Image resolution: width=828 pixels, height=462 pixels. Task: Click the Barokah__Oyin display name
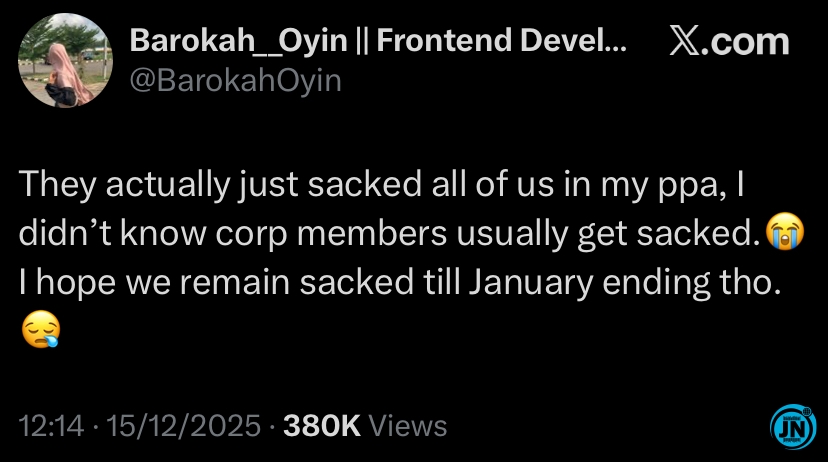pos(242,40)
